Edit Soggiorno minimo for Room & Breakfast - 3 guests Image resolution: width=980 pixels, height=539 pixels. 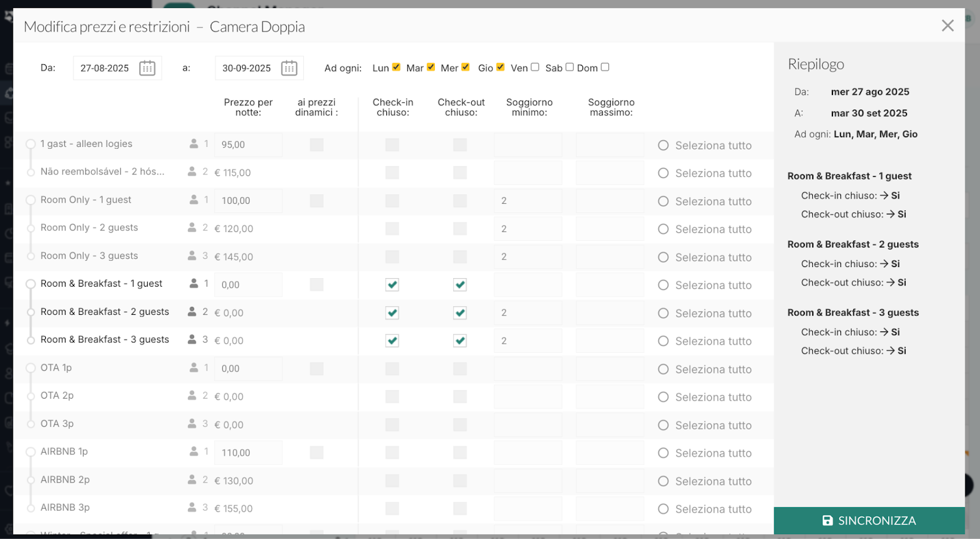tap(528, 341)
